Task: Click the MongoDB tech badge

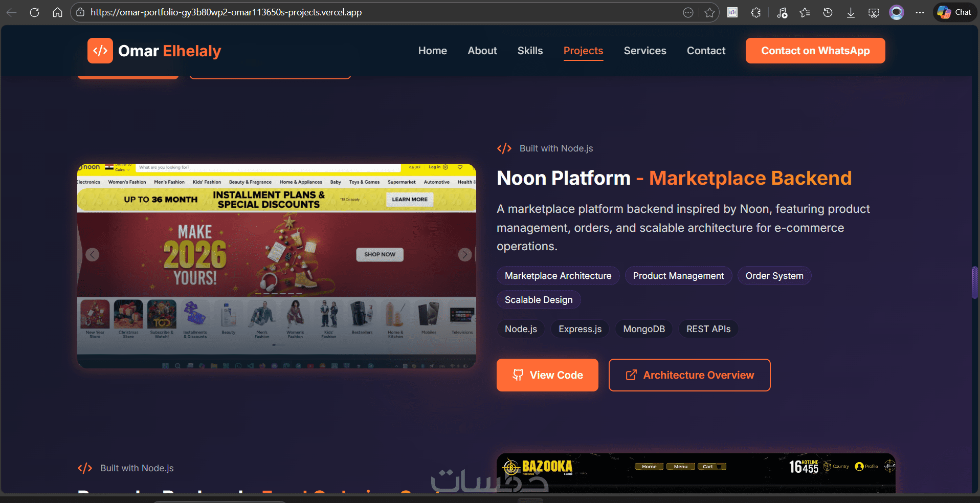Action: point(644,329)
